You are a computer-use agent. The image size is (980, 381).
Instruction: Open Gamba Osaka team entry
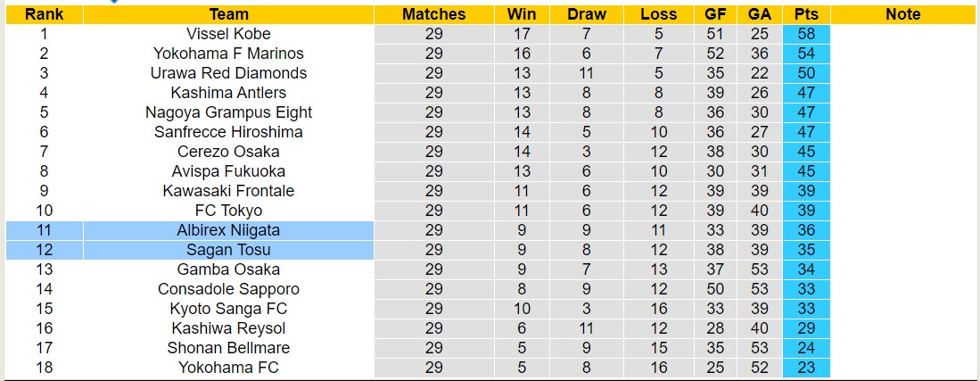(229, 269)
